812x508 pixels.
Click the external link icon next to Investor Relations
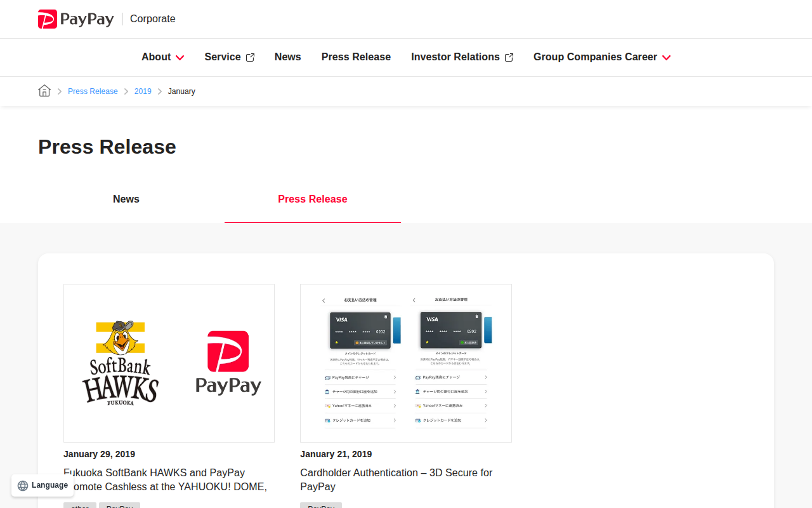tap(509, 57)
